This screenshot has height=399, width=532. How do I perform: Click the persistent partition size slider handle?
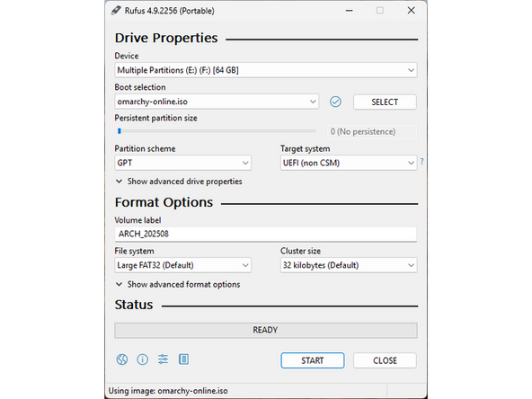click(x=120, y=131)
